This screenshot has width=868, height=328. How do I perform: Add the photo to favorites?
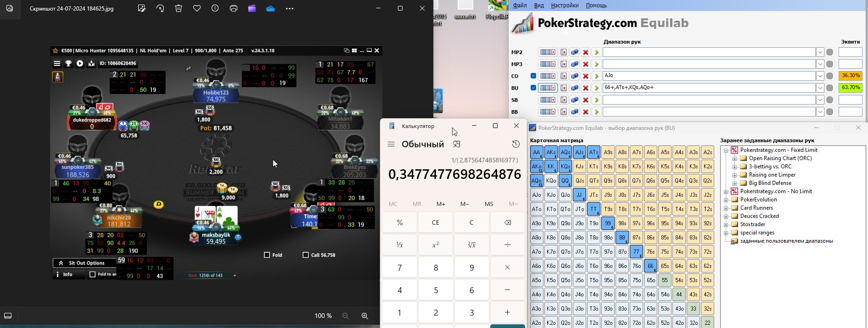point(197,8)
